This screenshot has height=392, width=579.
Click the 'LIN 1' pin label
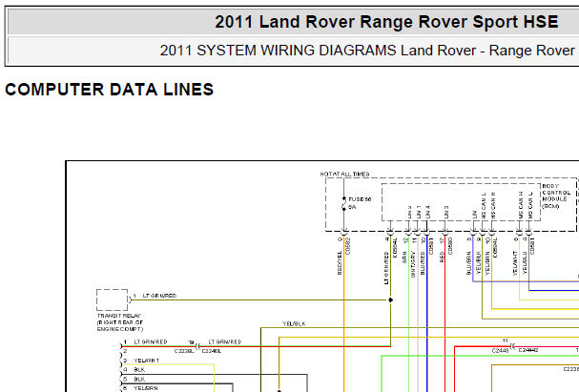(419, 213)
